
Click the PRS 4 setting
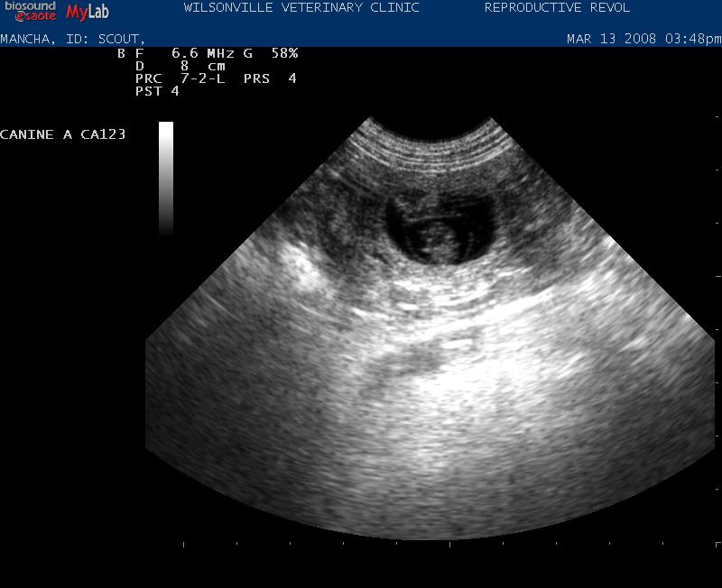[x=270, y=78]
